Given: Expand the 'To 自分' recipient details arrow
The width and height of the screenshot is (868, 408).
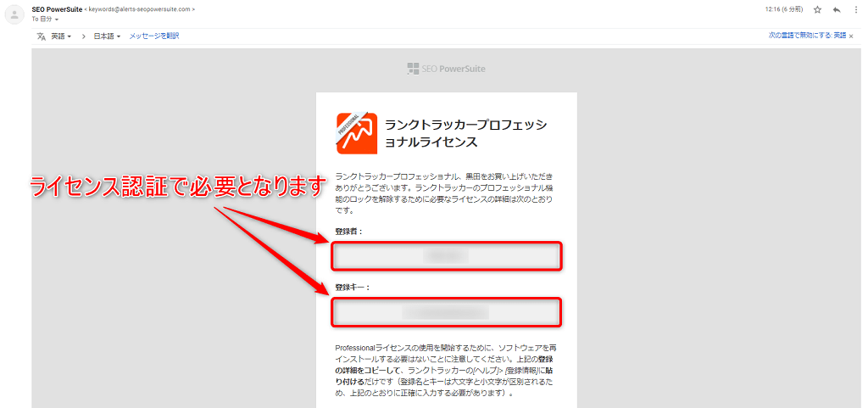Looking at the screenshot, I should click(57, 18).
